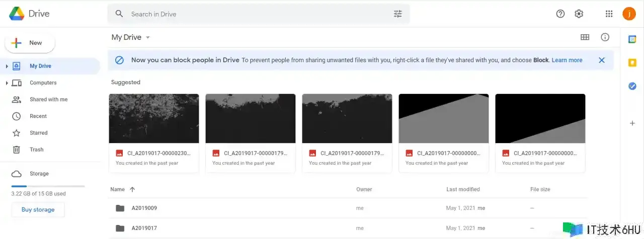Open Google Tasks side panel icon

point(632,86)
